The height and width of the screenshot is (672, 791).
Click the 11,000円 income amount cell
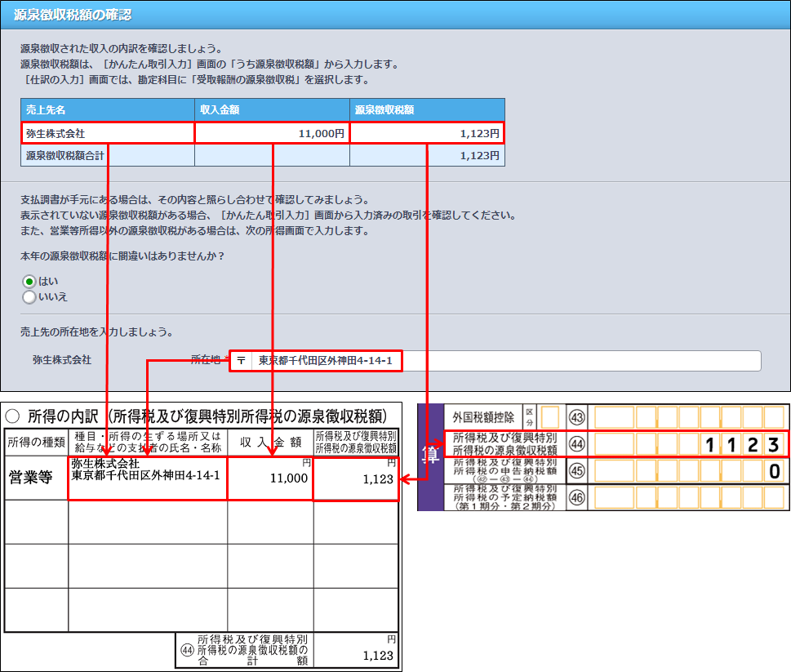click(272, 133)
